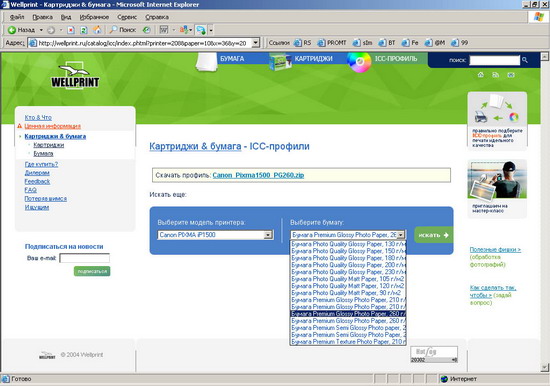Open the Feedback sidebar link
Image resolution: width=550 pixels, height=386 pixels.
pos(37,181)
